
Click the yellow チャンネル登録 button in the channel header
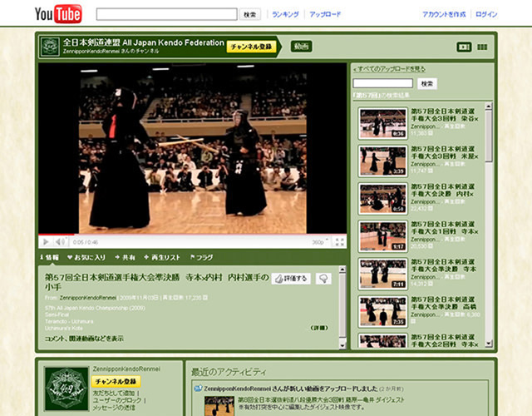(x=251, y=47)
